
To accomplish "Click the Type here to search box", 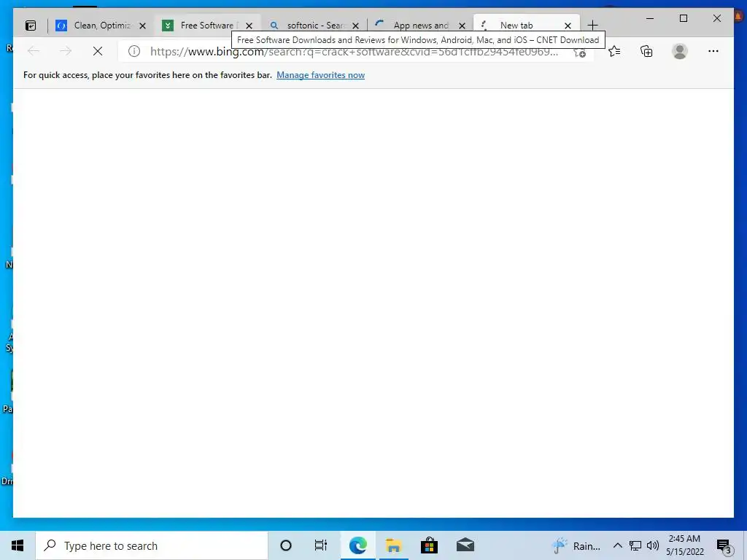I will [152, 545].
